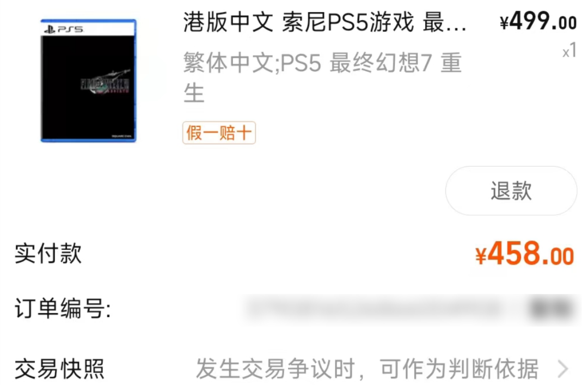
Task: Tap the ¥499.00 item price
Action: click(538, 21)
